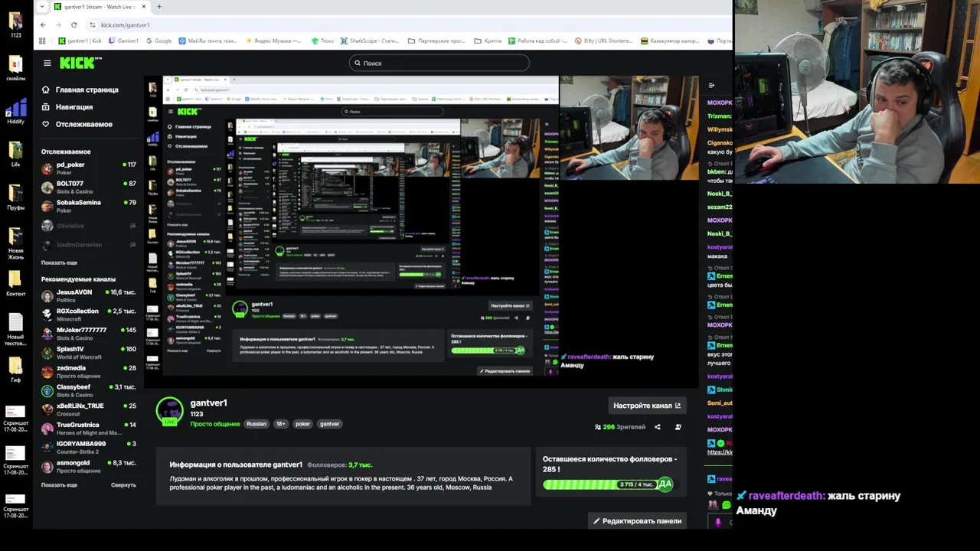Expand followed list with Показать еще
Image resolution: width=980 pixels, height=551 pixels.
pyautogui.click(x=59, y=262)
